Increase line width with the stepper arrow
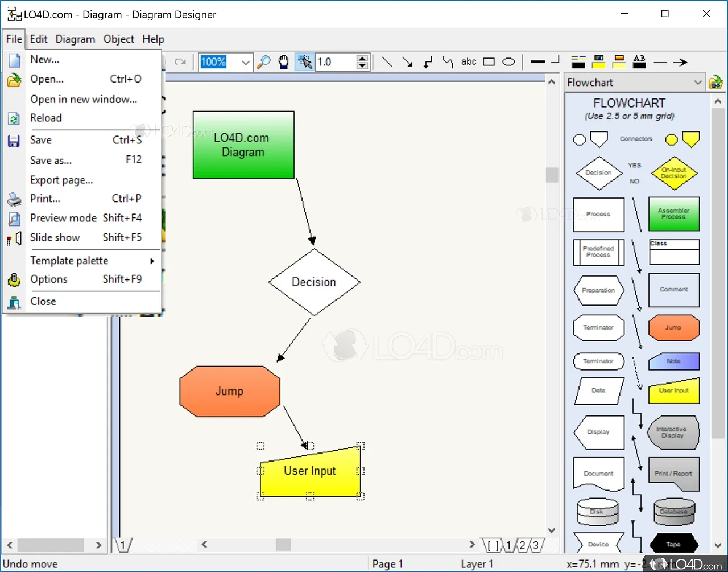 click(x=362, y=59)
